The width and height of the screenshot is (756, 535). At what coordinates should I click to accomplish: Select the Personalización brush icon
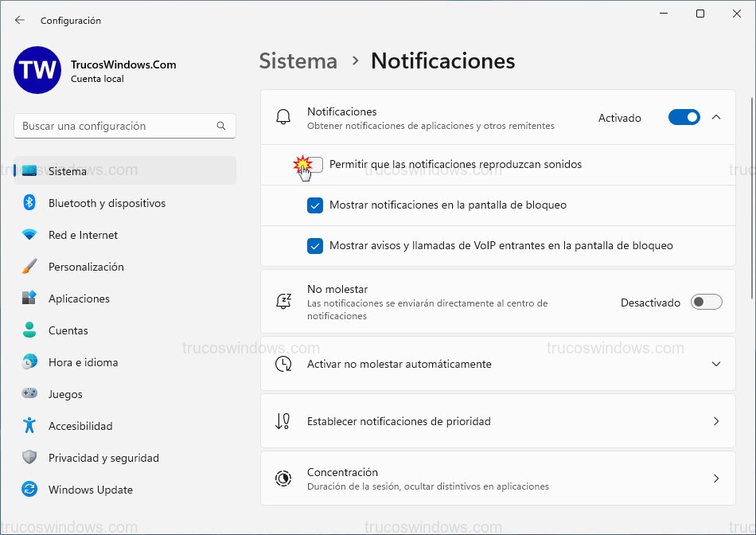pos(30,267)
